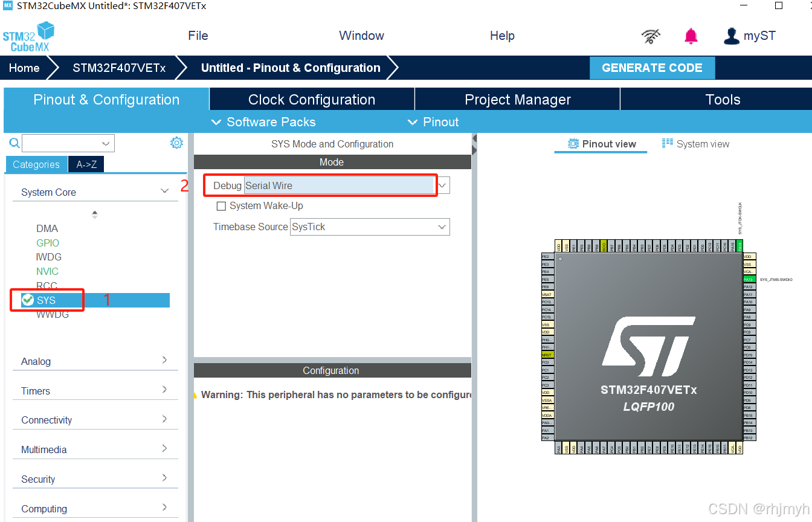Viewport: 812px width, 522px height.
Task: Open the File menu
Action: point(198,36)
